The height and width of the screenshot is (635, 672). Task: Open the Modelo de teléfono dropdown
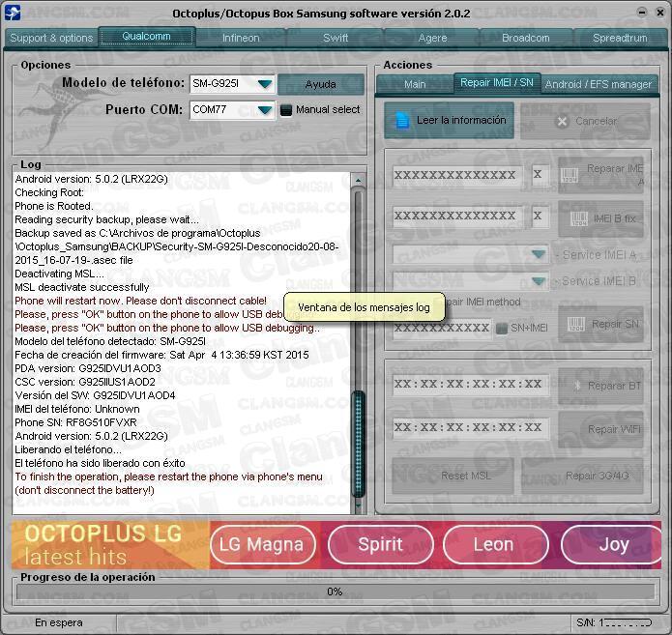click(x=264, y=83)
